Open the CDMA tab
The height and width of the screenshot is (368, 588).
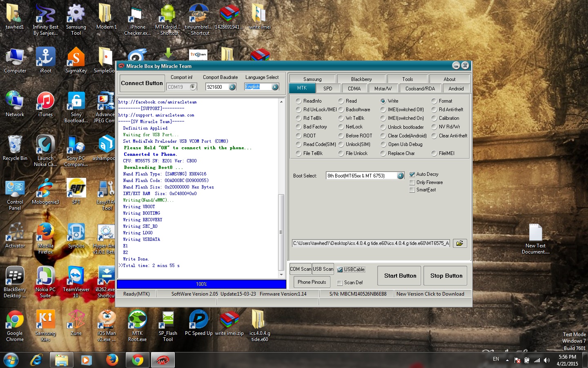pyautogui.click(x=354, y=88)
